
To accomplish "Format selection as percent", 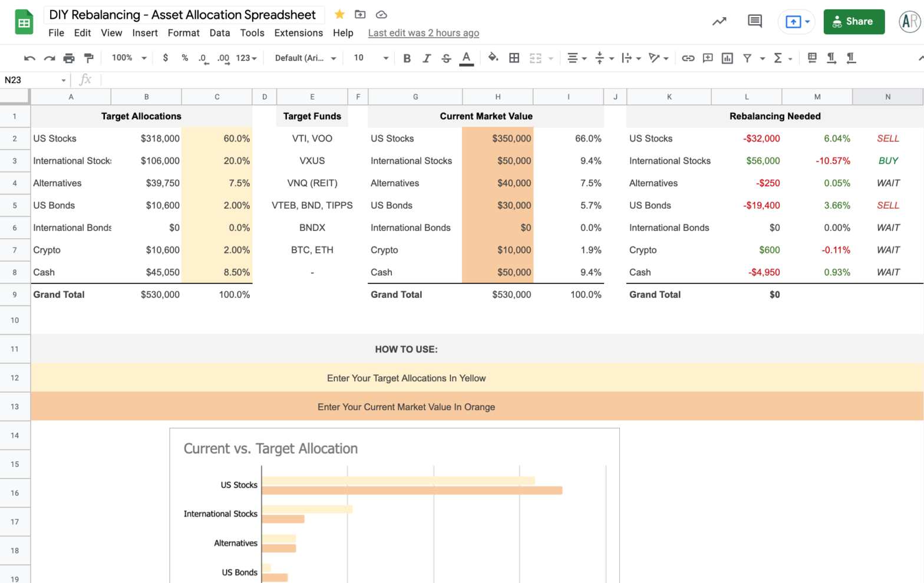I will 185,58.
